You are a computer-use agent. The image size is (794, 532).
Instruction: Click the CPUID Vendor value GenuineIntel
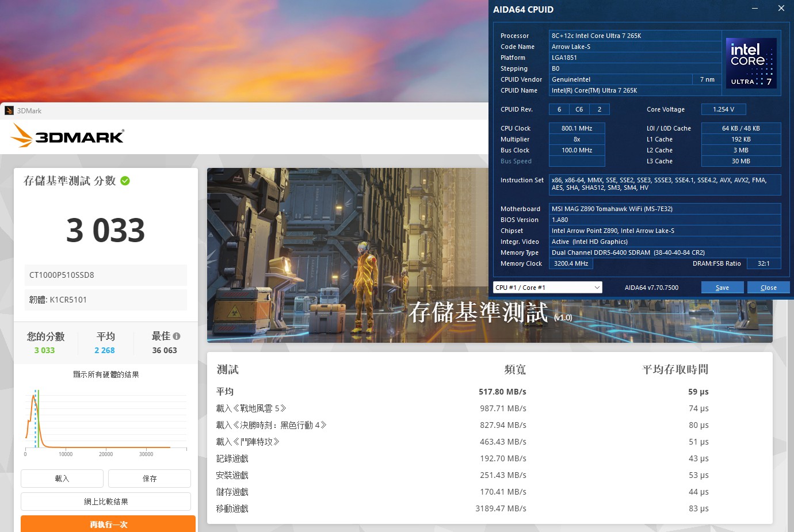[620, 79]
